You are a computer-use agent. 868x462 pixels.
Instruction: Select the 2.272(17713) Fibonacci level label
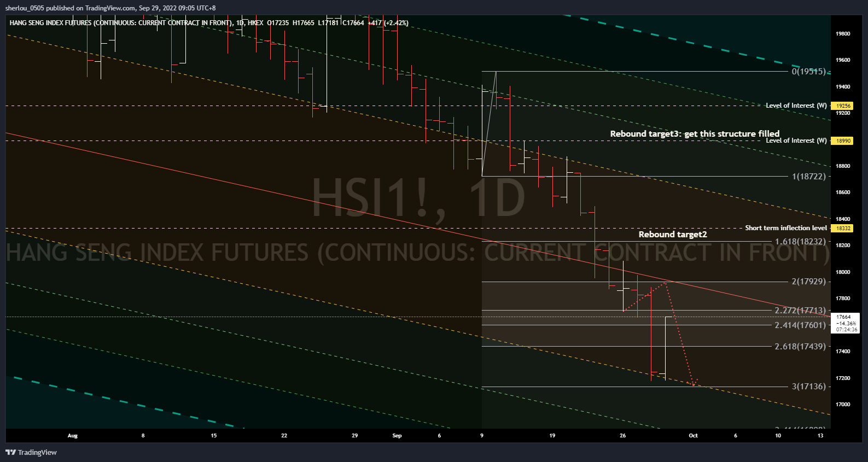[801, 311]
